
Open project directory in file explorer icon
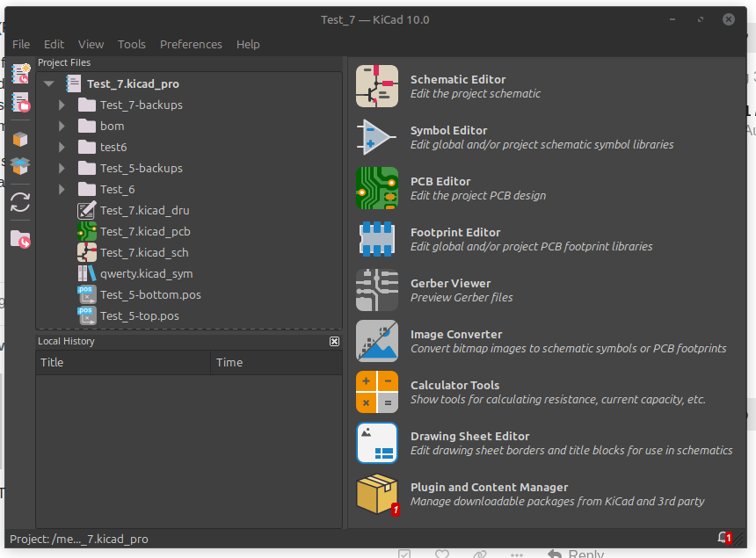point(20,239)
